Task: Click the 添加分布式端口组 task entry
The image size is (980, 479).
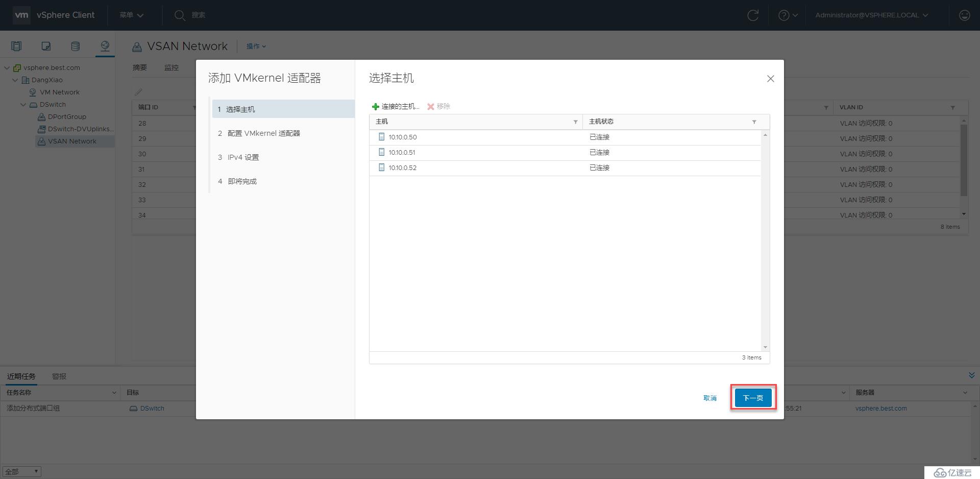Action: click(33, 409)
